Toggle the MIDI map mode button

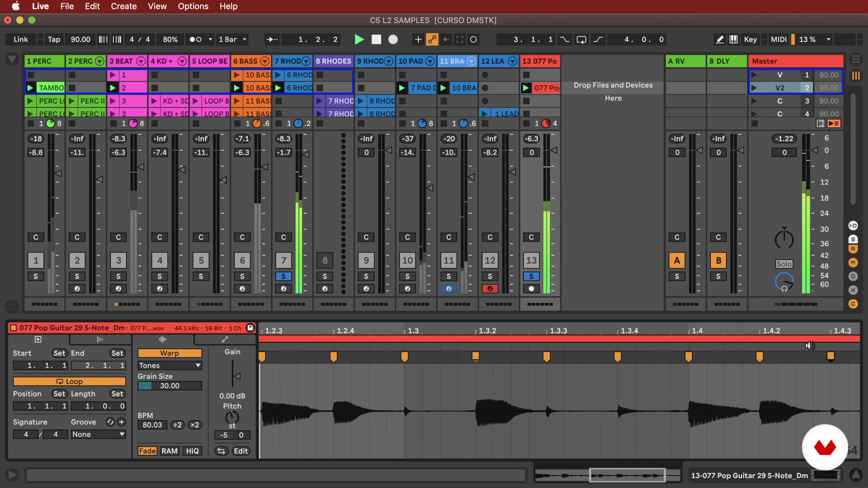(778, 39)
